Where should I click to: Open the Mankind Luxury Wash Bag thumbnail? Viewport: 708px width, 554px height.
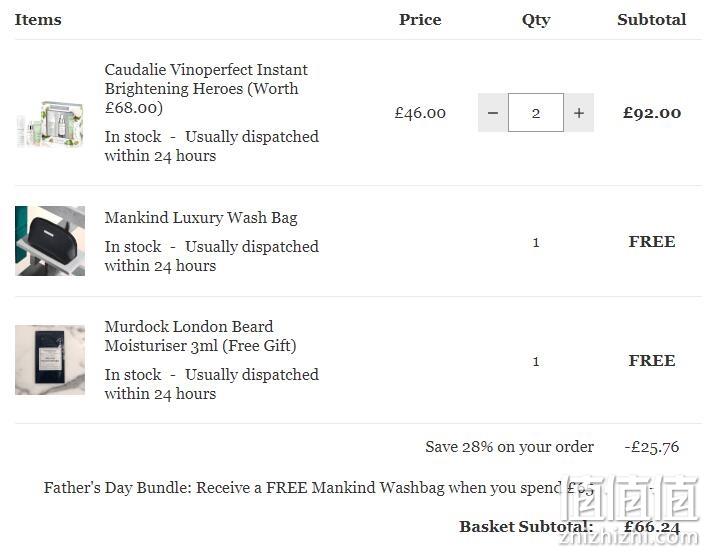coord(50,241)
